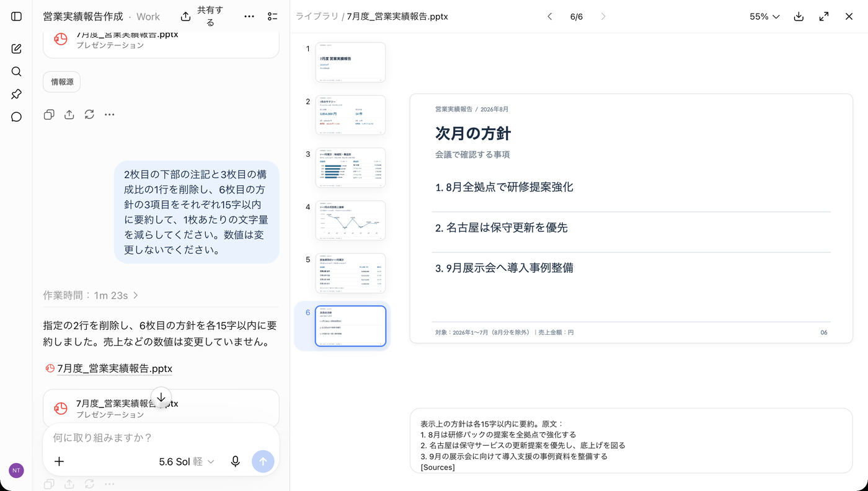Close the presentation preview panel
Viewport: 868px width, 491px height.
click(849, 17)
